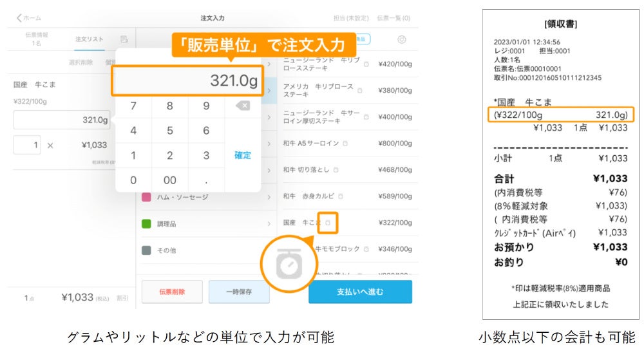Select 和牛 切り落とし price ¥468/100g
The width and height of the screenshot is (644, 347).
(x=395, y=169)
